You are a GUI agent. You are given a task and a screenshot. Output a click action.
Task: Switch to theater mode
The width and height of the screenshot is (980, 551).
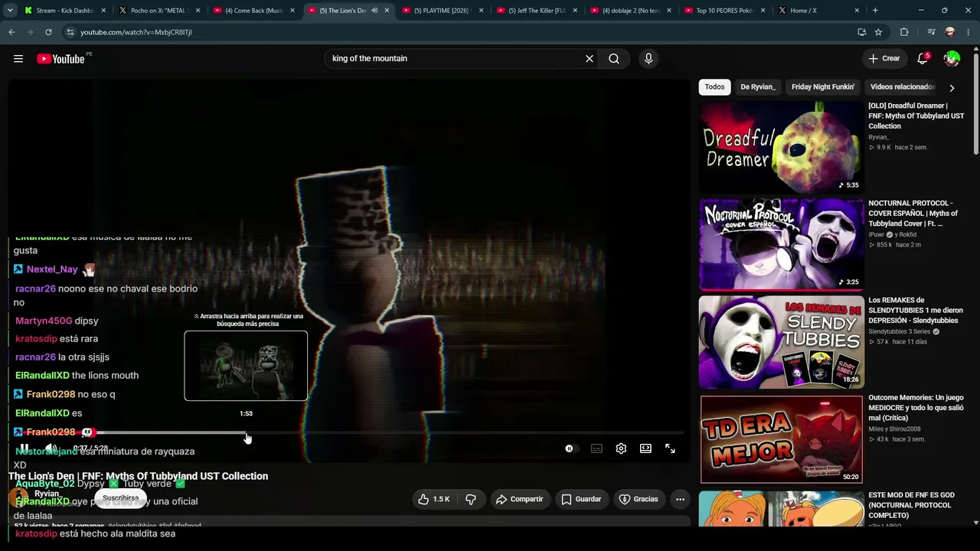pos(645,448)
